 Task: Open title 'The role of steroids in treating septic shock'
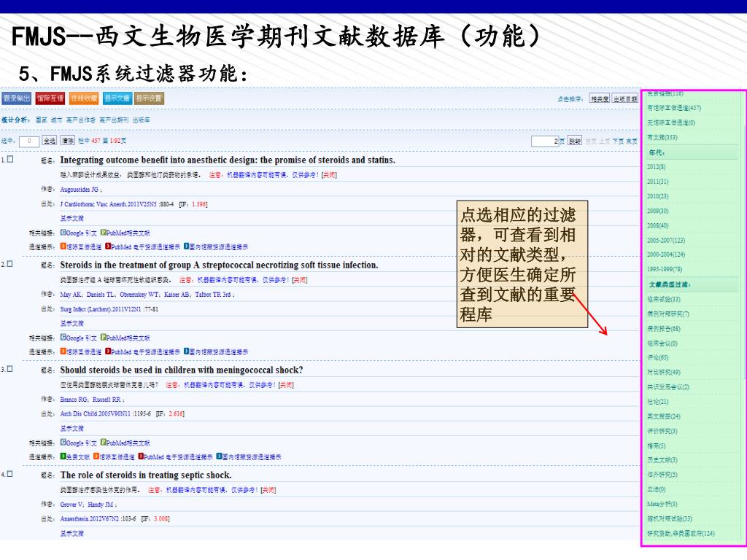146,475
